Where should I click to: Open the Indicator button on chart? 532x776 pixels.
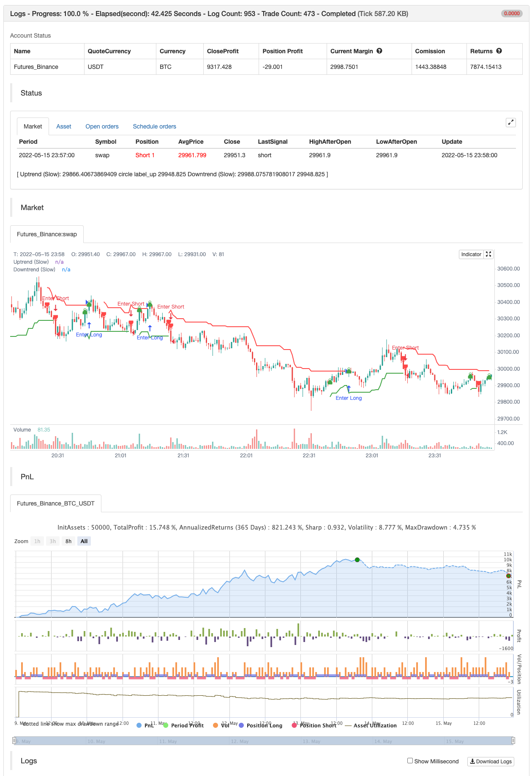471,254
